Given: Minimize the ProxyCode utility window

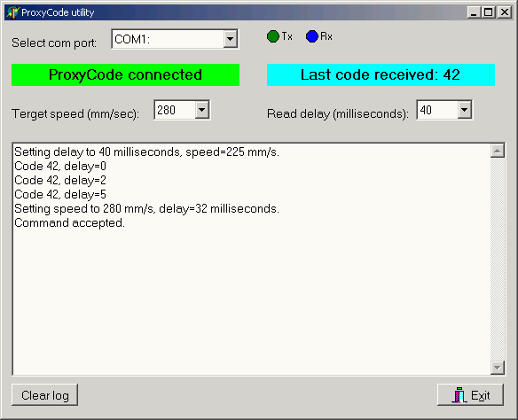Looking at the screenshot, I should click(474, 12).
